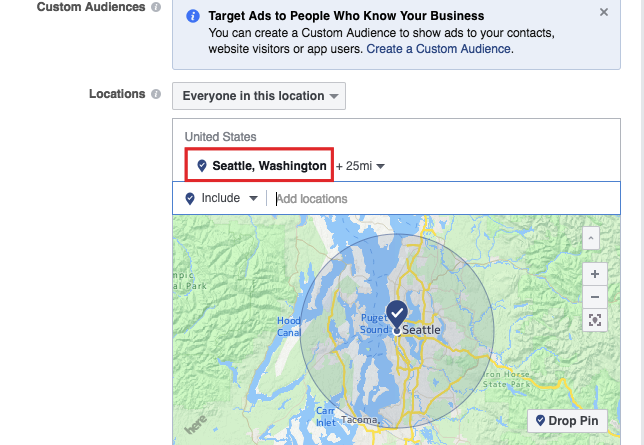Click the map zoom out minus button
The height and width of the screenshot is (445, 644).
click(x=595, y=297)
